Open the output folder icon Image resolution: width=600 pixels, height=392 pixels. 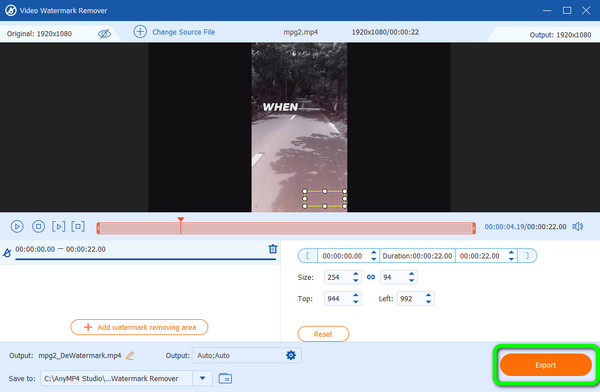click(225, 379)
